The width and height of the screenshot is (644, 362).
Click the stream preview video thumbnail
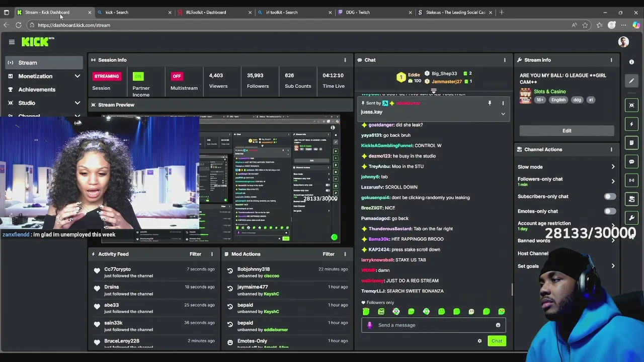click(221, 178)
